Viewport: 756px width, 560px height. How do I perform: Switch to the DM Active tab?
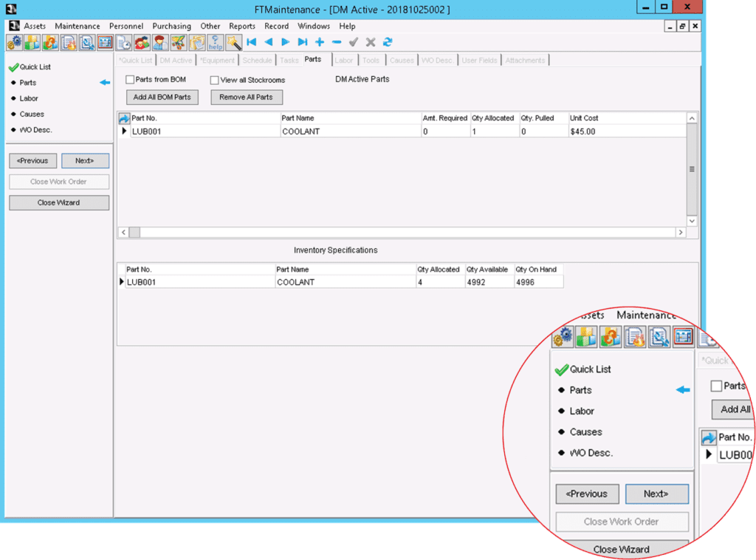[176, 61]
